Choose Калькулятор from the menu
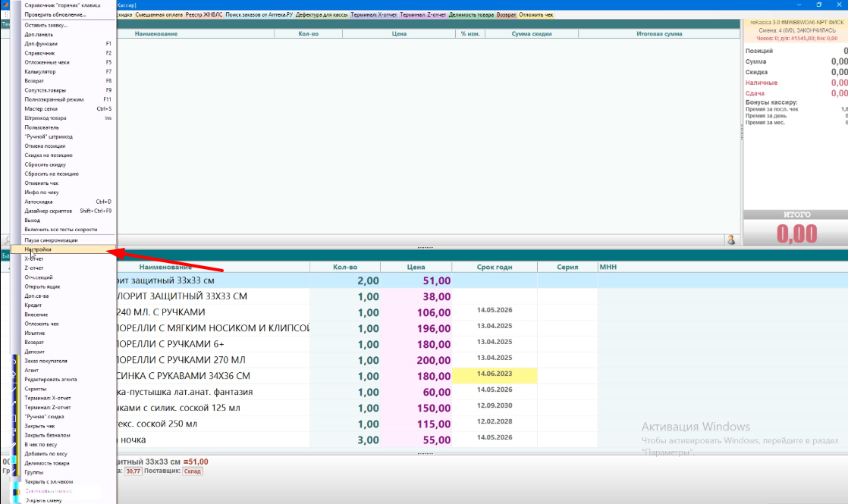Image resolution: width=848 pixels, height=504 pixels. click(41, 71)
